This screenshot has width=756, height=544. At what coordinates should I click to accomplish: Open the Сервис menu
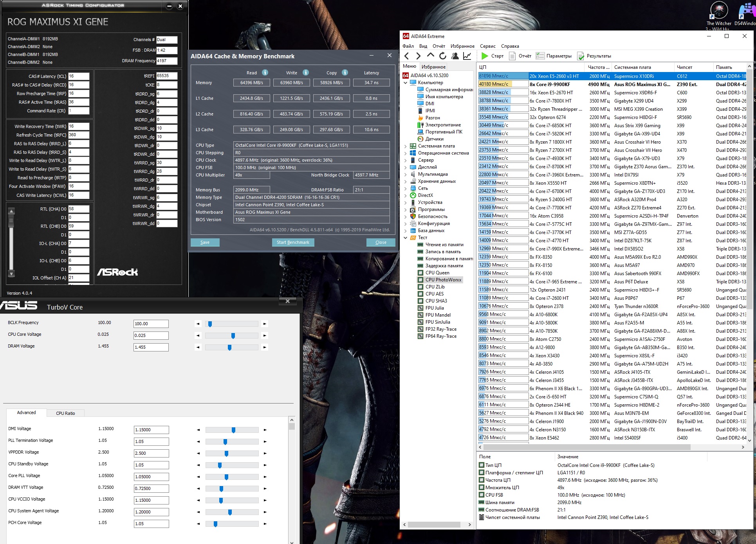[487, 46]
